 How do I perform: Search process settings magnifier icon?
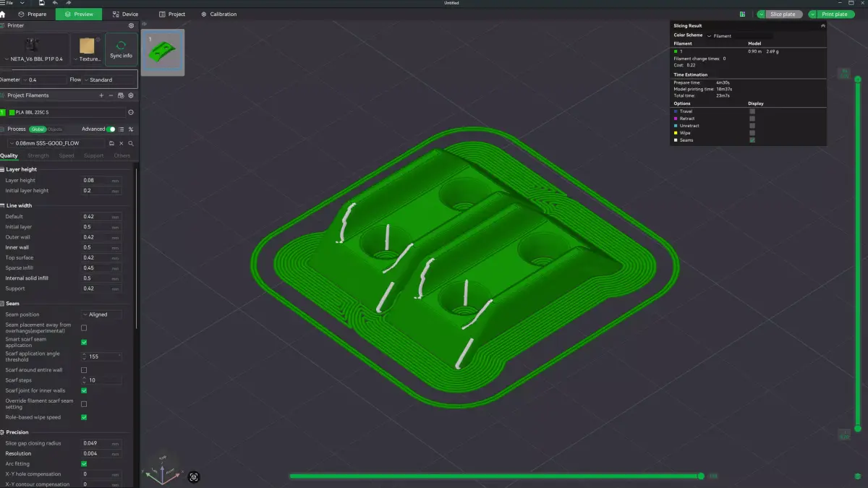[x=131, y=143]
